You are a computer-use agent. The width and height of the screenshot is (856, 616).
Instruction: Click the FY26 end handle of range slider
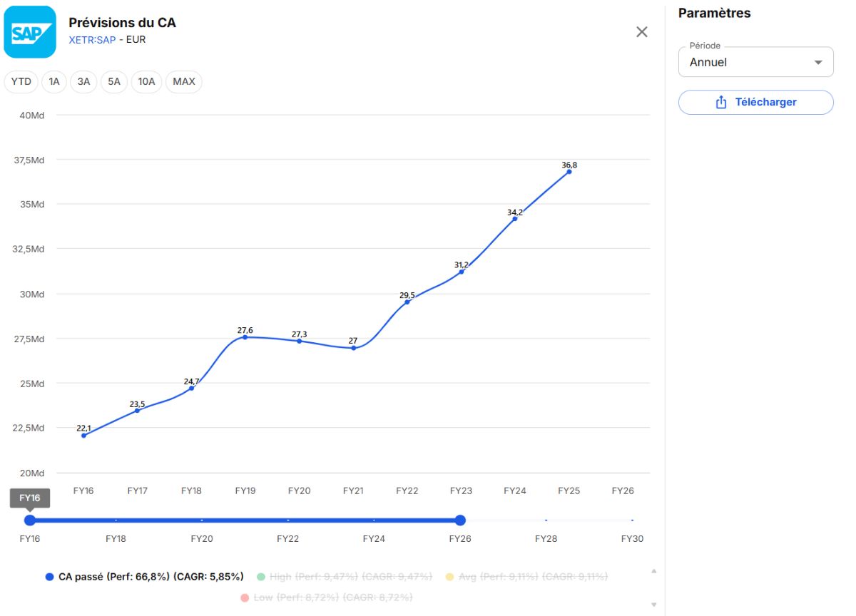tap(461, 520)
